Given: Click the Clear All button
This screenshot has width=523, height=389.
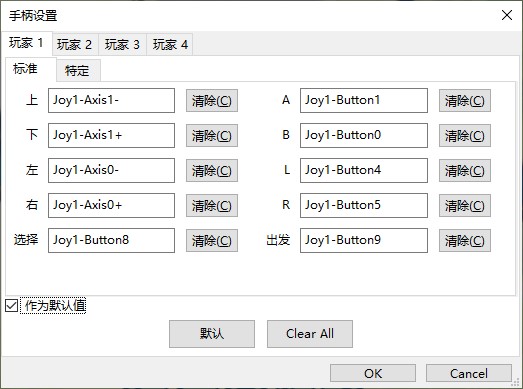Looking at the screenshot, I should [310, 334].
